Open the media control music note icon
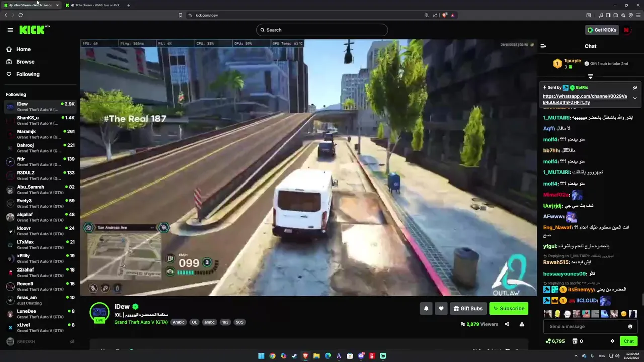This screenshot has width=644, height=362. click(x=600, y=15)
